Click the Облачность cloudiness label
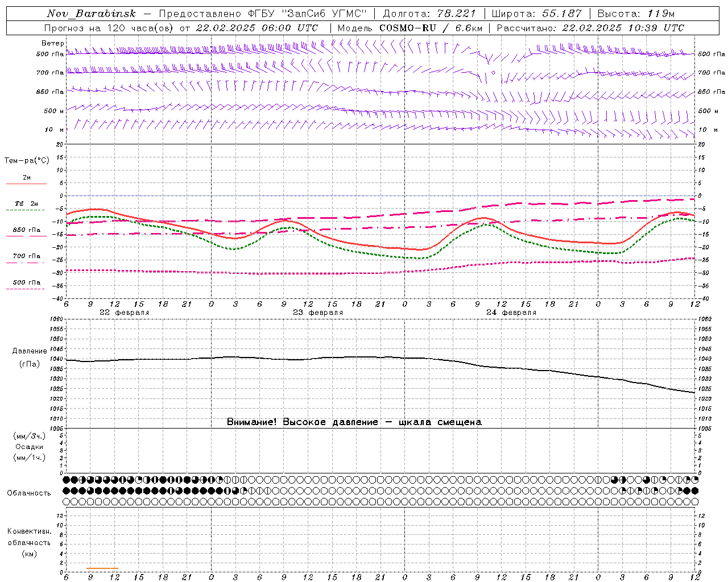 pyautogui.click(x=29, y=493)
